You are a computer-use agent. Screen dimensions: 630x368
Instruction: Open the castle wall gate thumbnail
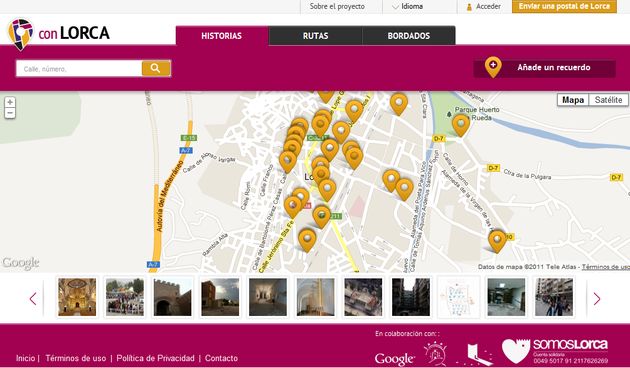172,297
